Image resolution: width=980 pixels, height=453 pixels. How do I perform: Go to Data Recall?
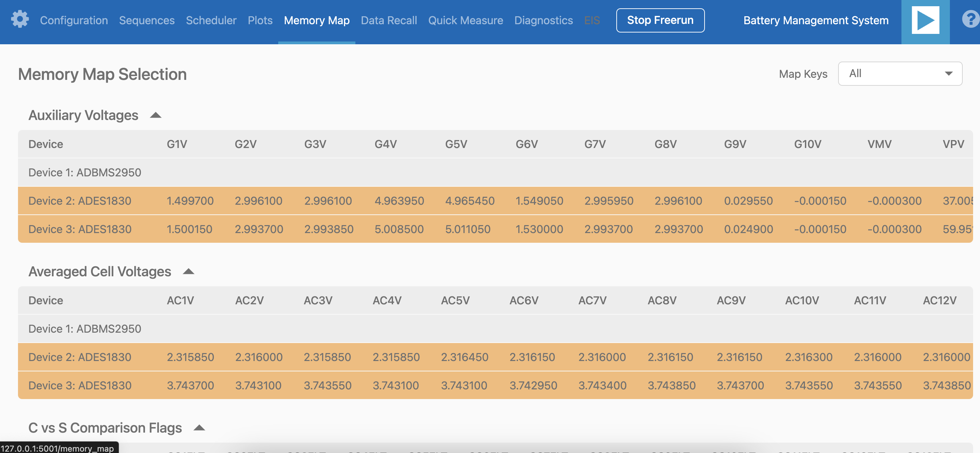(x=389, y=20)
